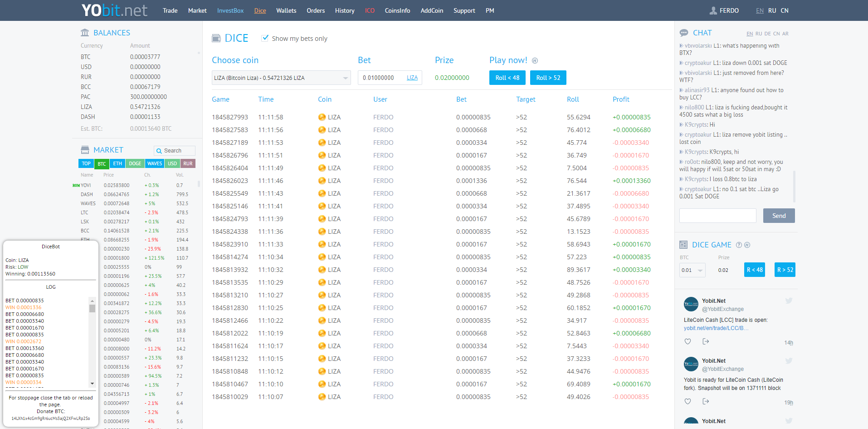Click the Dice Game grid icon
This screenshot has width=868, height=429.
click(x=683, y=245)
